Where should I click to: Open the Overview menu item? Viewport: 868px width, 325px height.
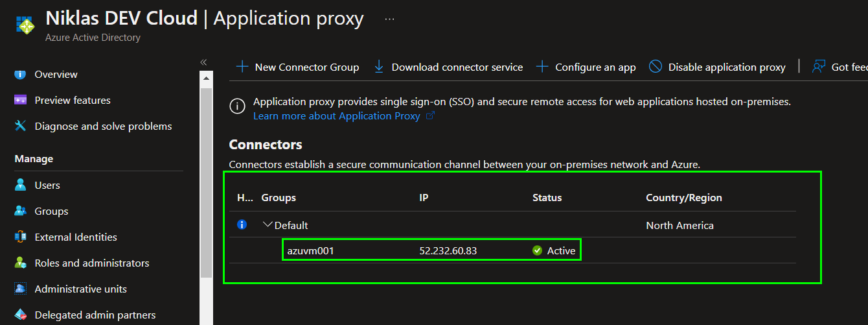[x=56, y=74]
